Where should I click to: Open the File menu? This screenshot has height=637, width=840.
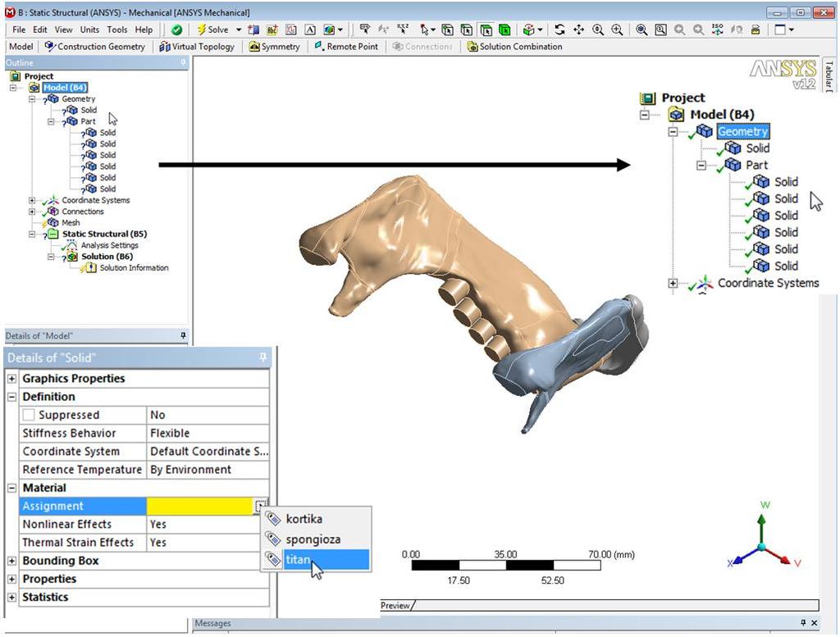pyautogui.click(x=19, y=30)
